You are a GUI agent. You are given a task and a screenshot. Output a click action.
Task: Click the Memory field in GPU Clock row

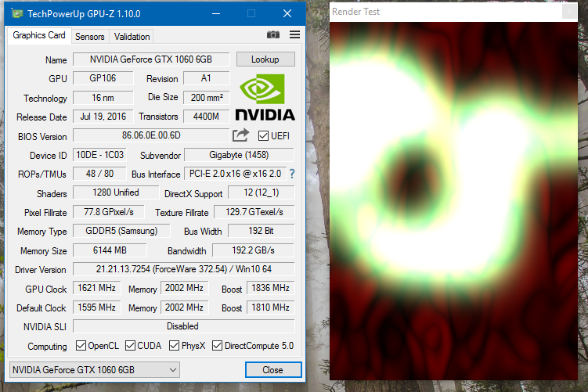[185, 288]
